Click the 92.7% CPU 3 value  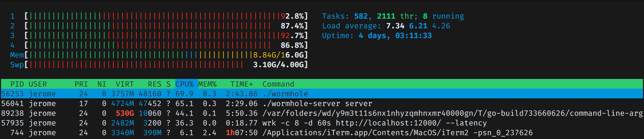point(292,36)
